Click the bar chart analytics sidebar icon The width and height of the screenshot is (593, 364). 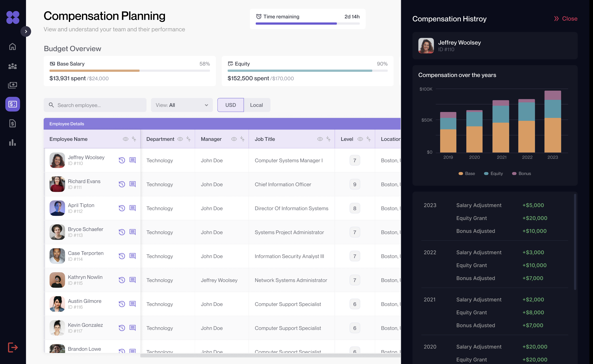(x=12, y=142)
